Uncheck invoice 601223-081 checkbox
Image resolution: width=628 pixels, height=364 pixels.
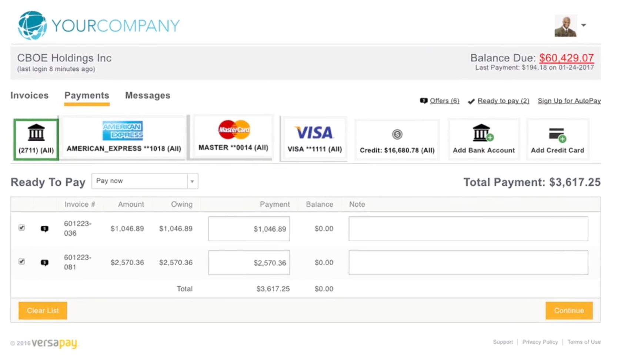[x=22, y=262]
